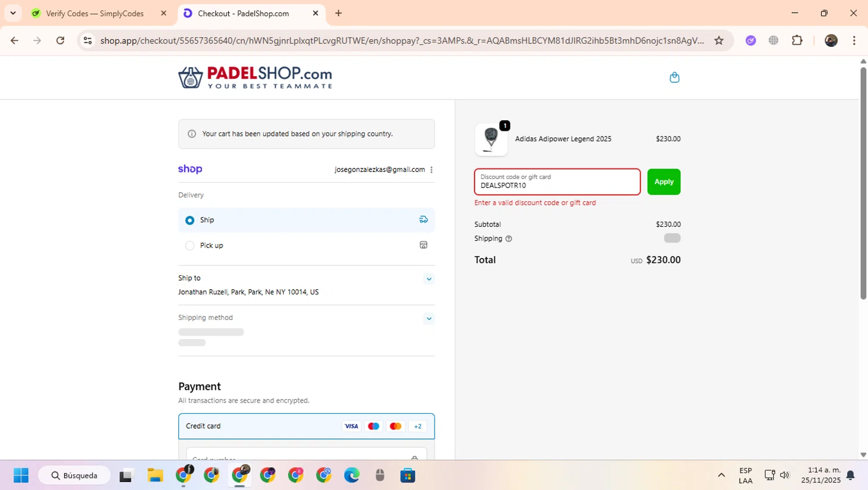Screen dimensions: 868x490
Task: Click the Subtotal label
Action: (x=488, y=224)
